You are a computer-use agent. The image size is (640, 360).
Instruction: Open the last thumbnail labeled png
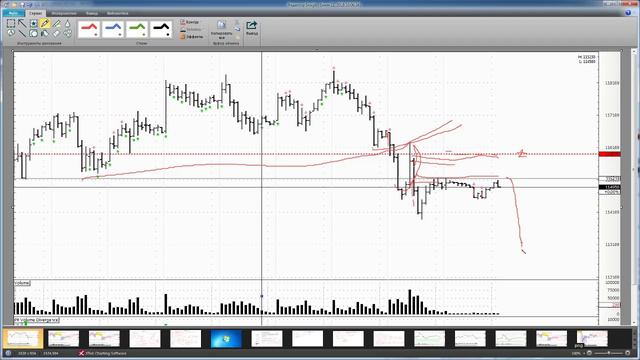tap(592, 339)
